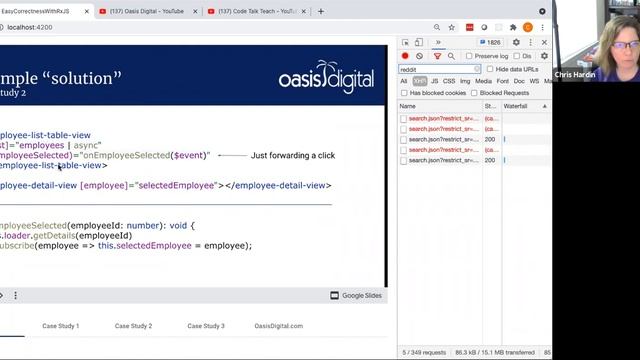Close the Code Talk Teach YouTube tab
Image resolution: width=640 pixels, height=360 pixels.
304,11
